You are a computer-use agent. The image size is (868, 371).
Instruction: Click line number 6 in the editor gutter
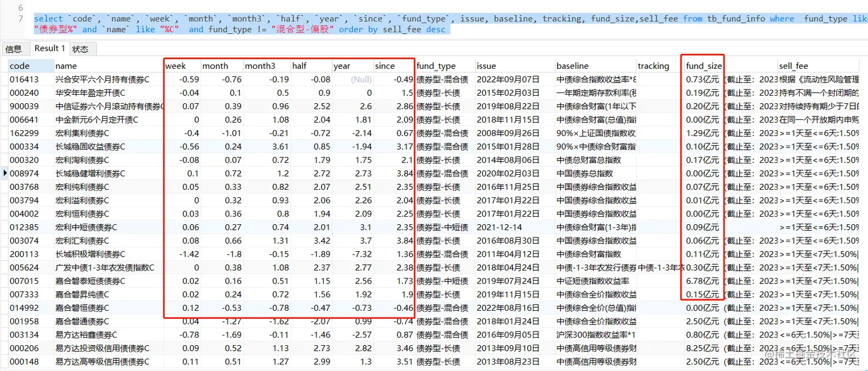pos(21,8)
